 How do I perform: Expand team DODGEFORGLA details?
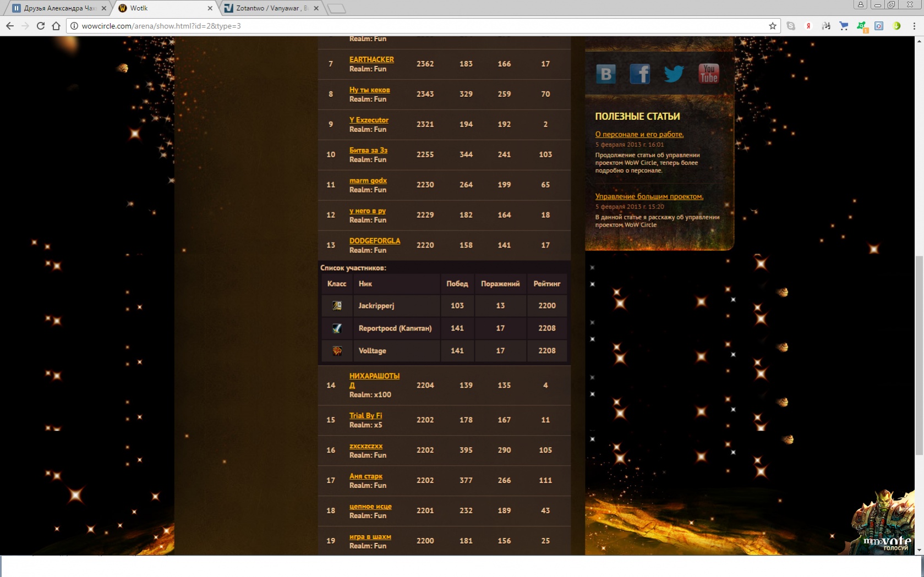click(x=374, y=241)
